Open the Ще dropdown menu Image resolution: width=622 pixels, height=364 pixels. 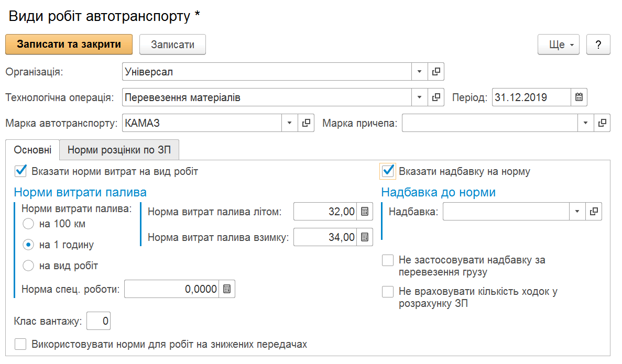[x=559, y=45]
